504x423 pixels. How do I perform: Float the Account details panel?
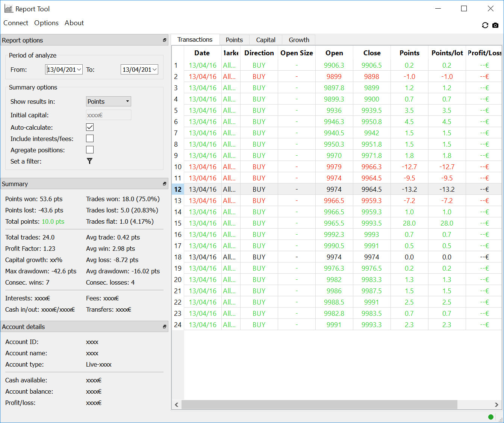[164, 327]
